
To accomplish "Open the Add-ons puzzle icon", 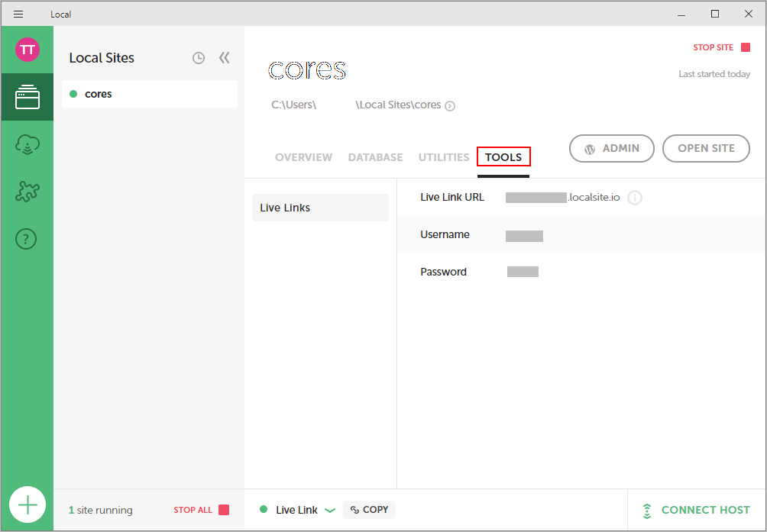I will click(28, 192).
